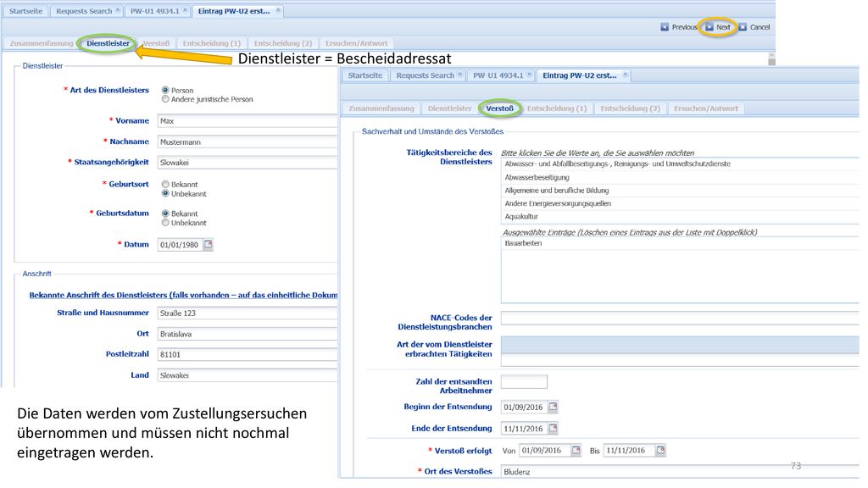Viewport: 868px width, 488px height.
Task: Open Zusammenfassung tab in the back window
Action: coord(42,43)
